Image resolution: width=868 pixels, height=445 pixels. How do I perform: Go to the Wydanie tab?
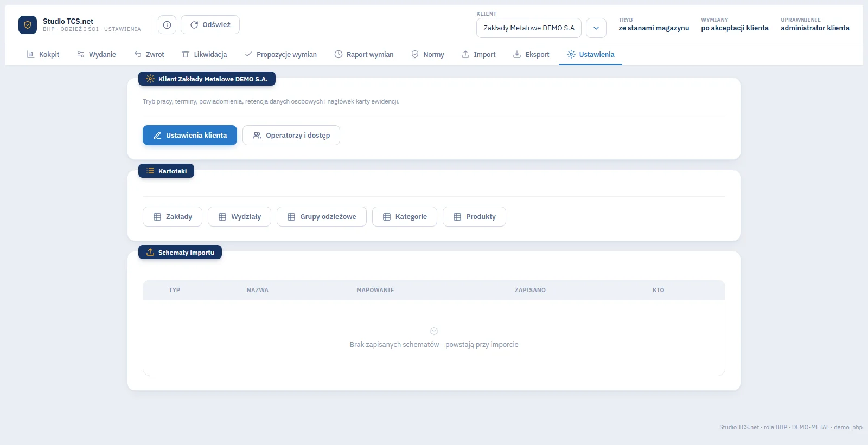coord(97,55)
